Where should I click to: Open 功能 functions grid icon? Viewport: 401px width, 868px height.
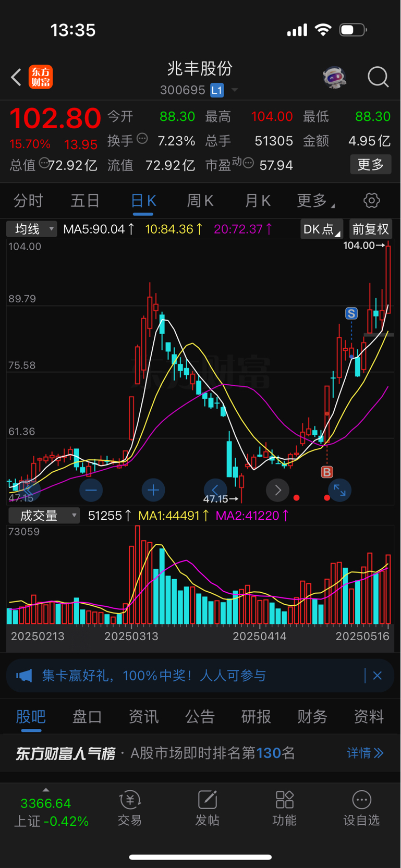click(284, 809)
